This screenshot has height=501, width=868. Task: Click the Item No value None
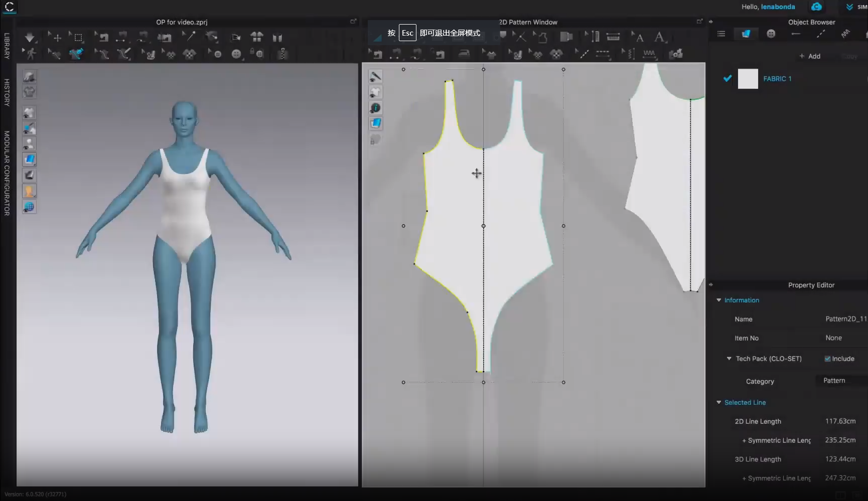[833, 338]
